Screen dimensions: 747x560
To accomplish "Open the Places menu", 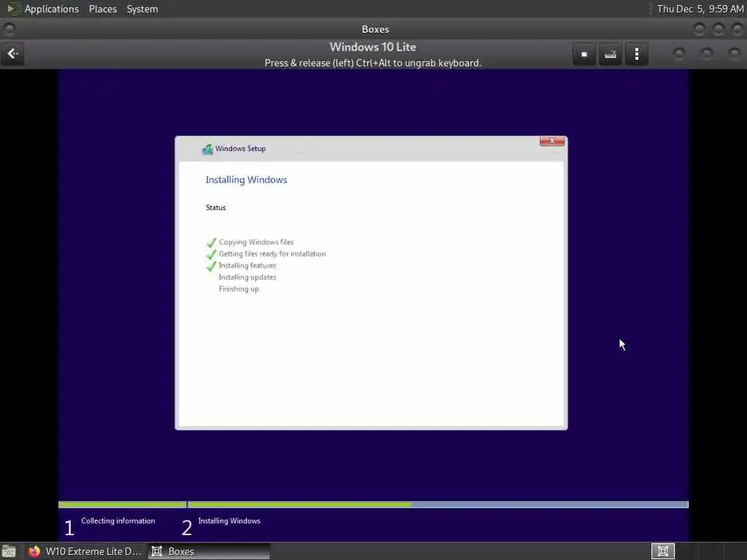I will click(102, 9).
